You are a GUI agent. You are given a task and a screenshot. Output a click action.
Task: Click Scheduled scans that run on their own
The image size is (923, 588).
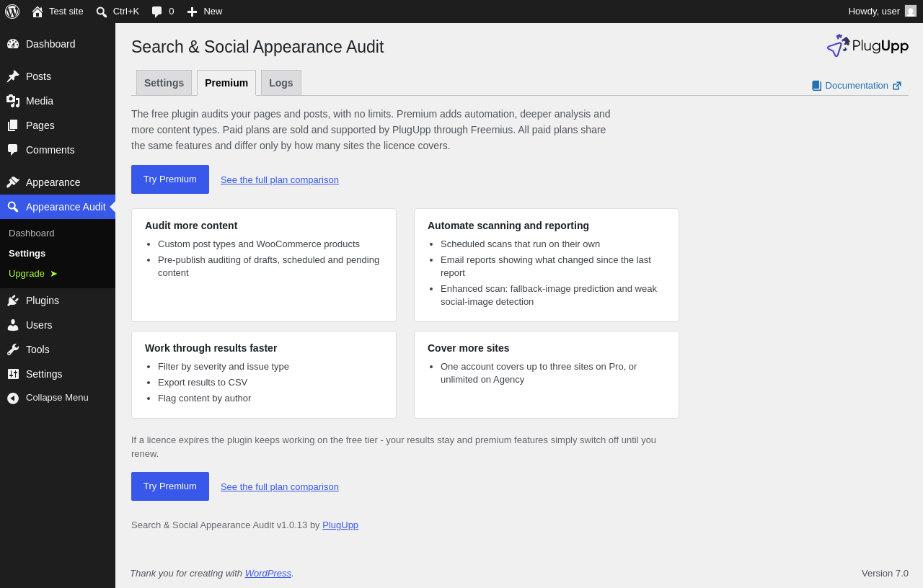pyautogui.click(x=520, y=244)
